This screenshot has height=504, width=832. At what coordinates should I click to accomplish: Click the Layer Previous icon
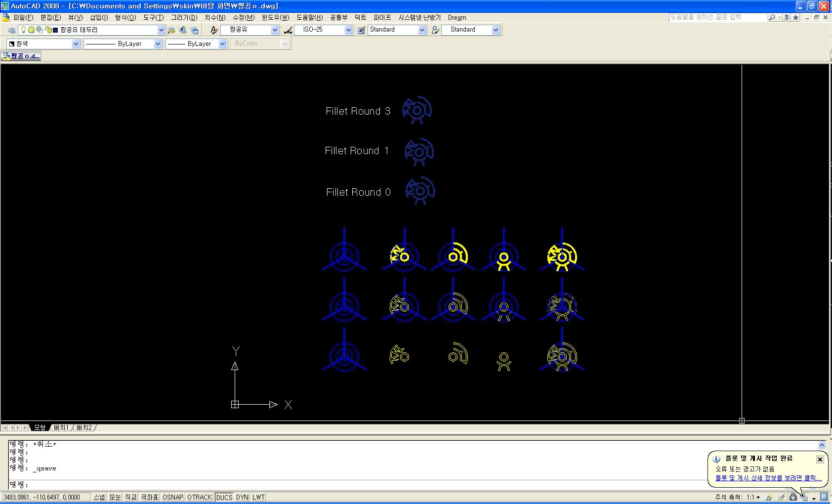(183, 30)
